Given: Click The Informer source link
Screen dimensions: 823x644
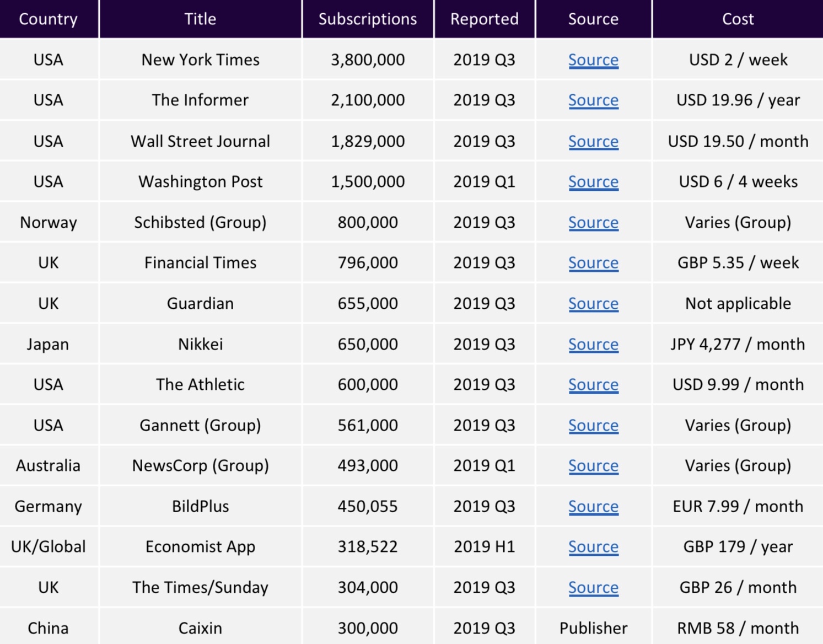Looking at the screenshot, I should click(x=593, y=100).
